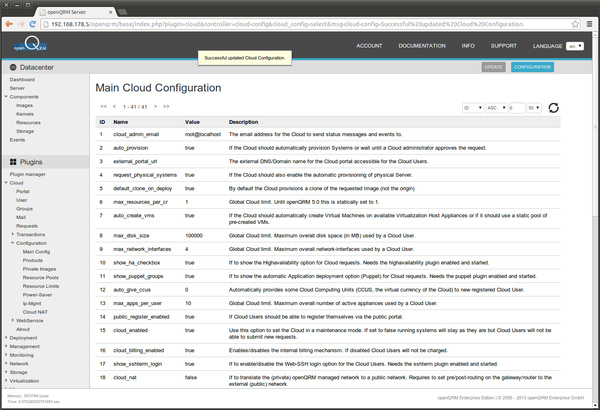Collapse the Configuration tree node
600x410 pixels.
(x=13, y=243)
